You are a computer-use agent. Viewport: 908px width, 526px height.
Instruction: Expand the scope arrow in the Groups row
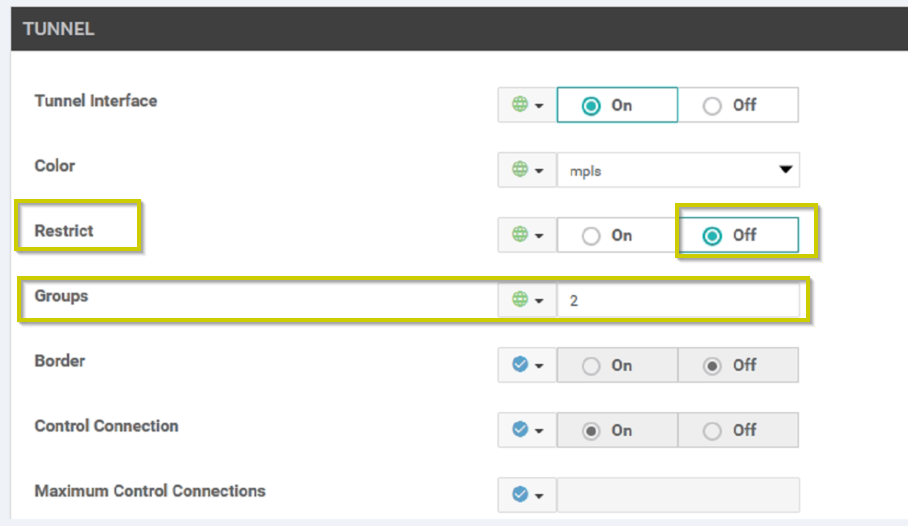coord(539,300)
